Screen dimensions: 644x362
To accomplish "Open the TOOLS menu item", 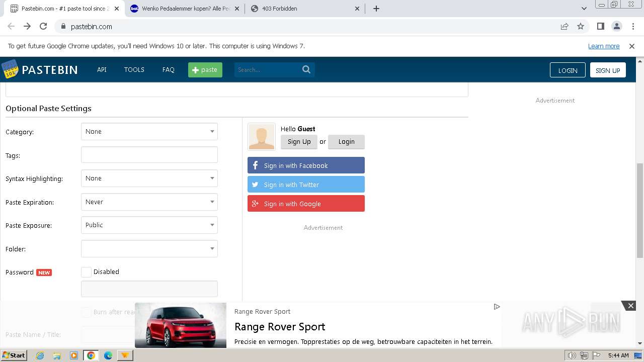I will pos(134,69).
